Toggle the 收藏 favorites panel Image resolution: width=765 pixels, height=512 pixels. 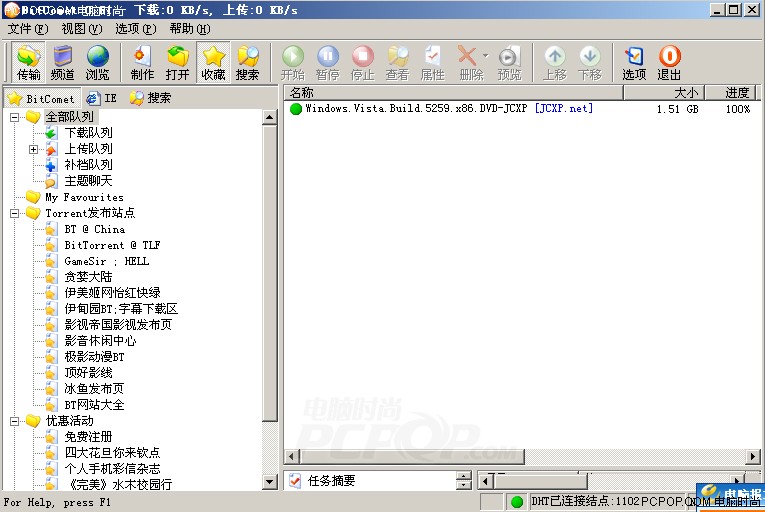[213, 62]
